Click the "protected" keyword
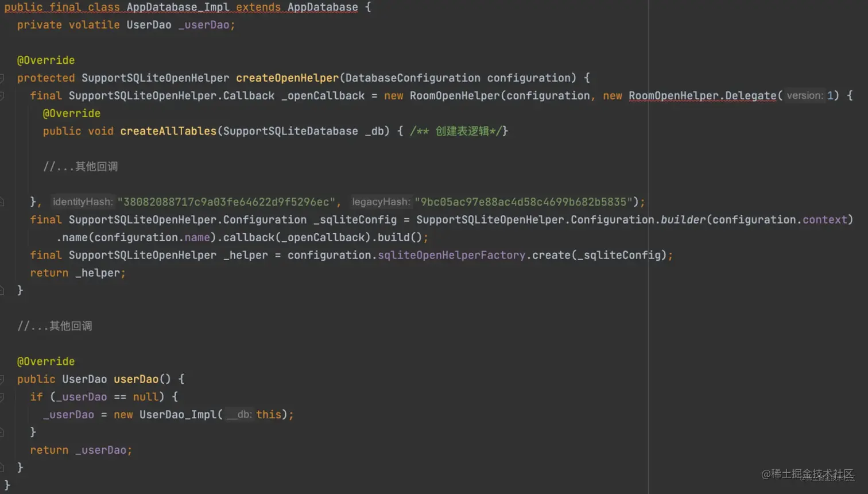The image size is (868, 494). tap(46, 78)
